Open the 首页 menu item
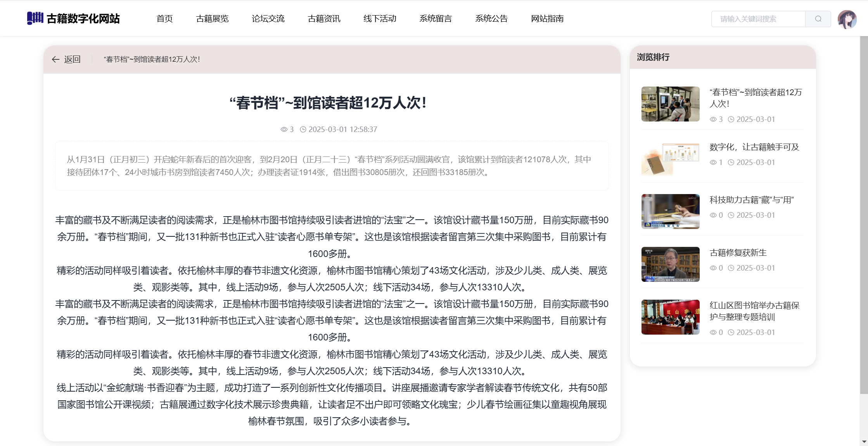This screenshot has width=868, height=446. [x=164, y=19]
